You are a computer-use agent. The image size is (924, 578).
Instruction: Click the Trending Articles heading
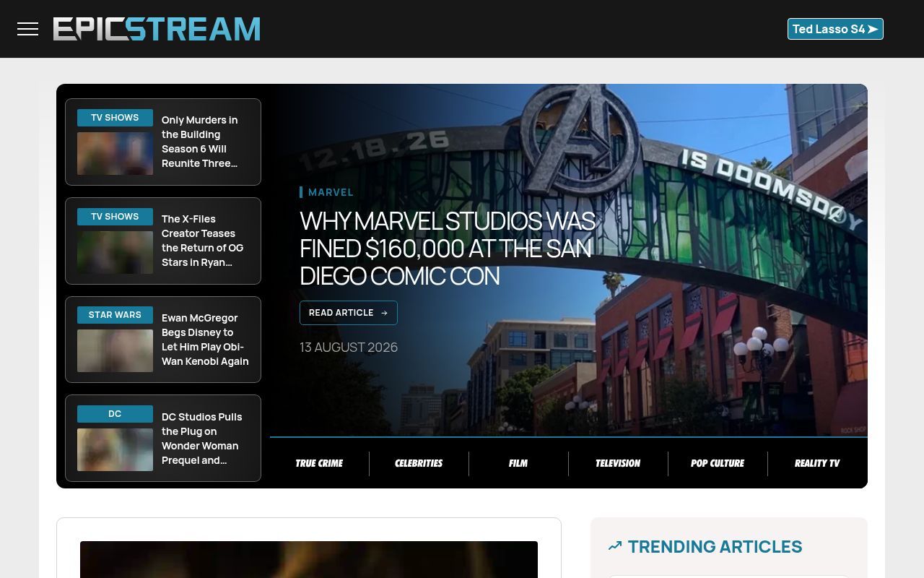coord(715,547)
